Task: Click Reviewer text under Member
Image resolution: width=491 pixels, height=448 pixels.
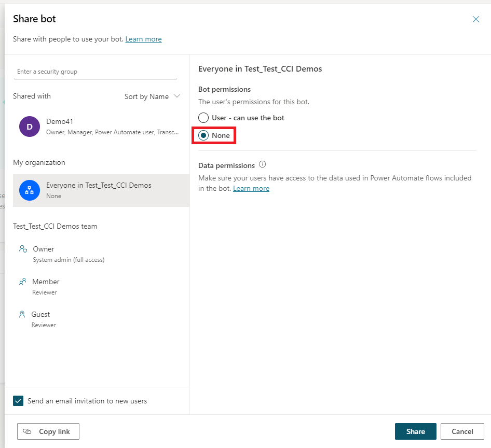Action: (x=45, y=292)
